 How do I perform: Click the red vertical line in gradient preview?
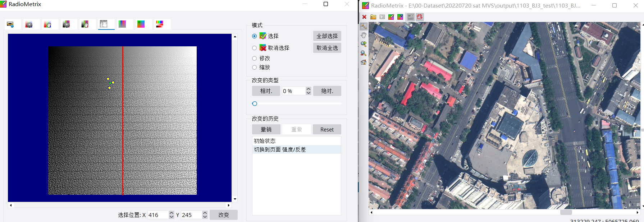click(x=123, y=120)
